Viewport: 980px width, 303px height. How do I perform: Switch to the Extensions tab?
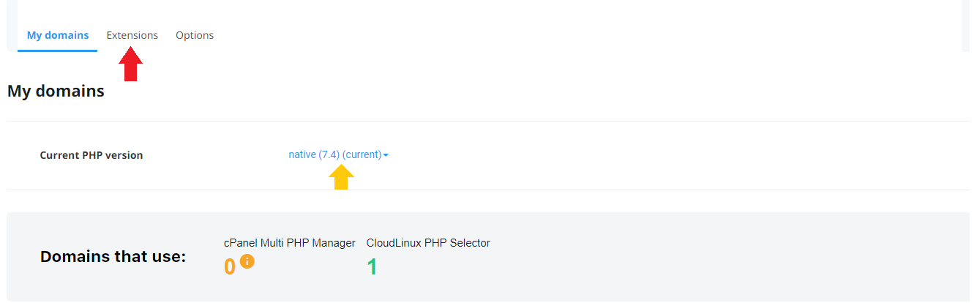click(132, 35)
